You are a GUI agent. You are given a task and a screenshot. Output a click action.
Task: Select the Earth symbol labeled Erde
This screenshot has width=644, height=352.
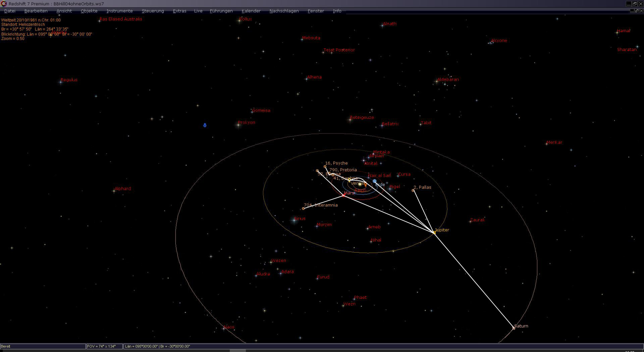tap(375, 181)
